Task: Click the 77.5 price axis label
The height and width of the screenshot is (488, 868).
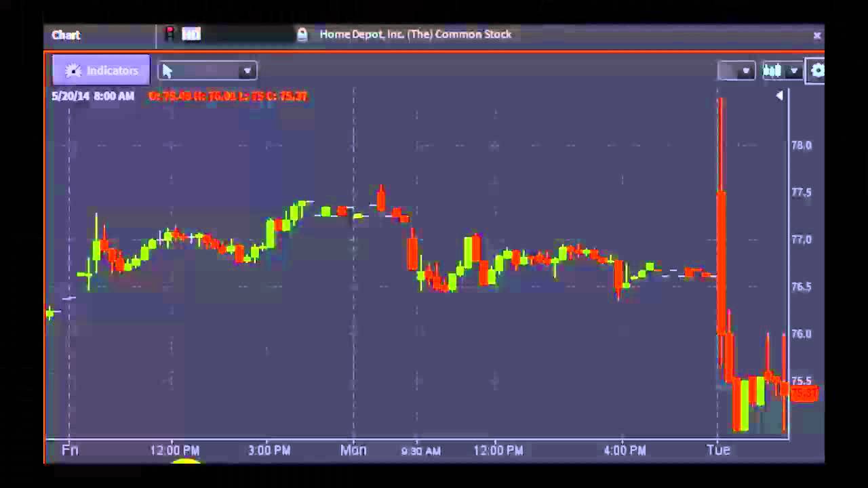Action: (x=802, y=192)
